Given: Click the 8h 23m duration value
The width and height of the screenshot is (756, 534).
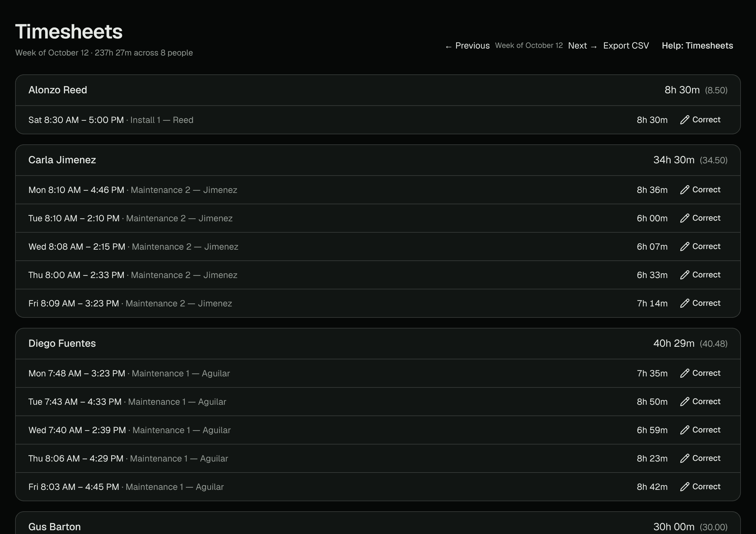Looking at the screenshot, I should click(652, 458).
